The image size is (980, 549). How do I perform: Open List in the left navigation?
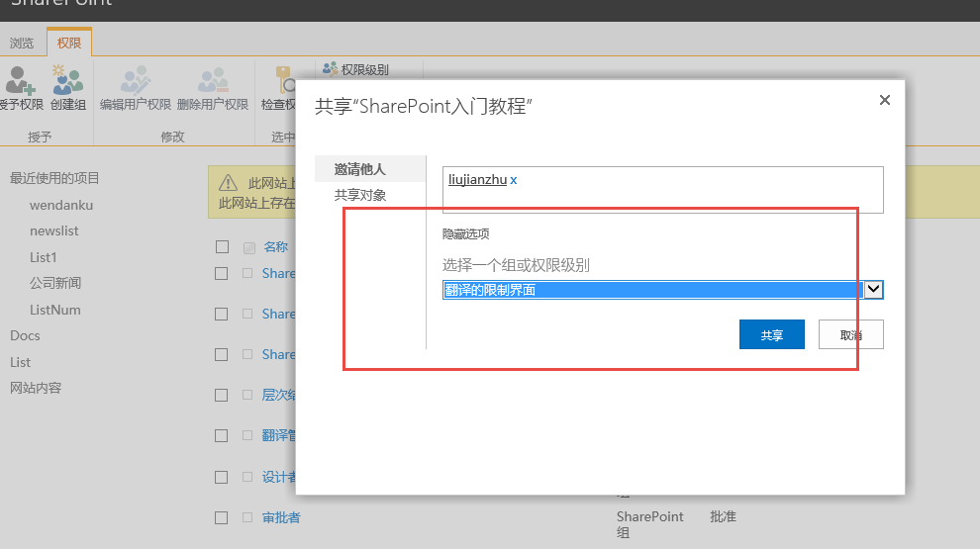(x=20, y=362)
